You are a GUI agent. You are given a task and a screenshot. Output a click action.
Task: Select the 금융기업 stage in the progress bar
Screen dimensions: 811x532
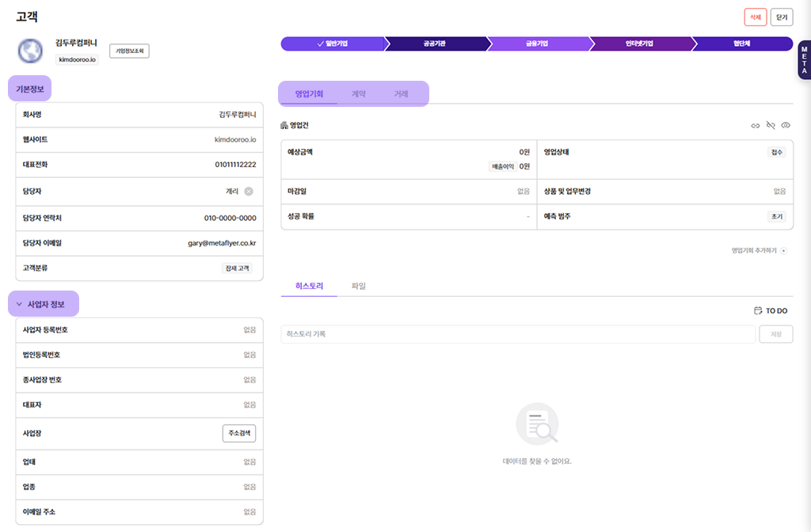pos(537,44)
